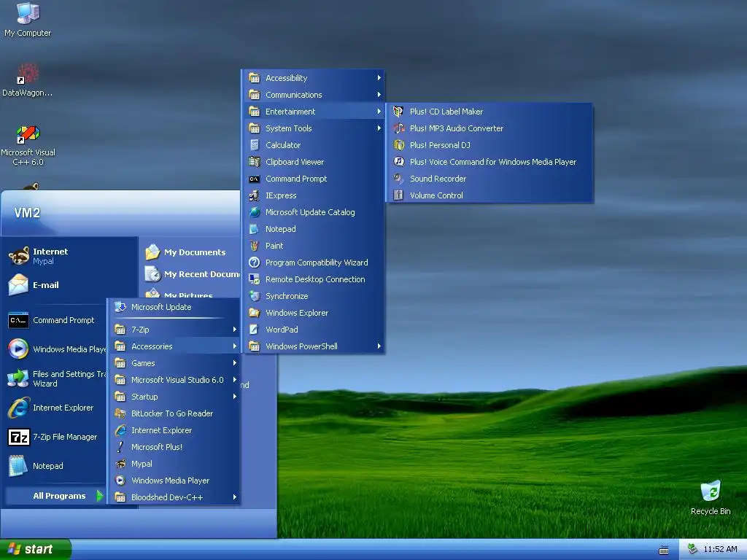Expand Accessibility submenu
The width and height of the screenshot is (747, 560).
[x=314, y=78]
